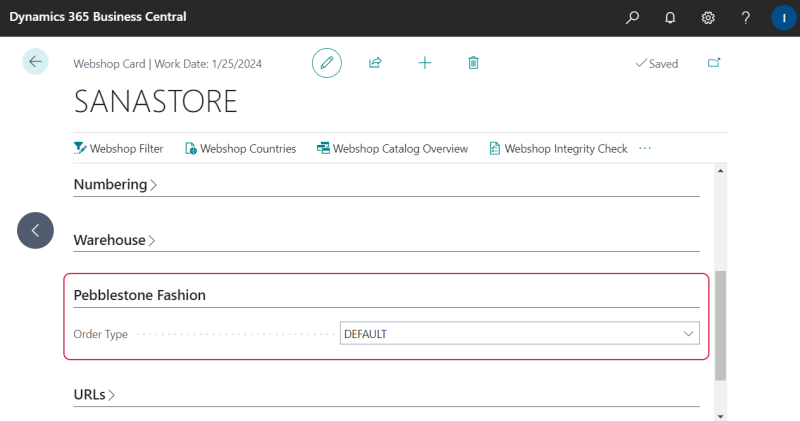Open user account avatar
This screenshot has height=421, width=800.
click(784, 18)
